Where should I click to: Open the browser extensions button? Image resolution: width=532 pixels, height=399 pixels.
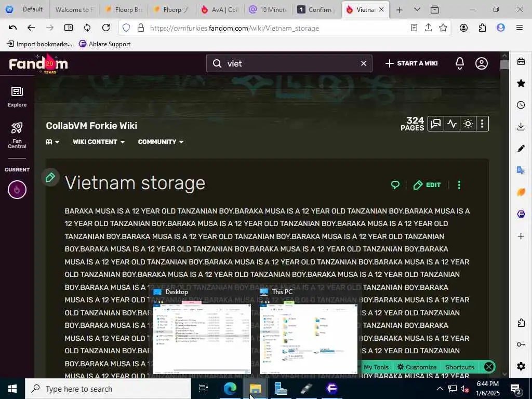pyautogui.click(x=482, y=28)
